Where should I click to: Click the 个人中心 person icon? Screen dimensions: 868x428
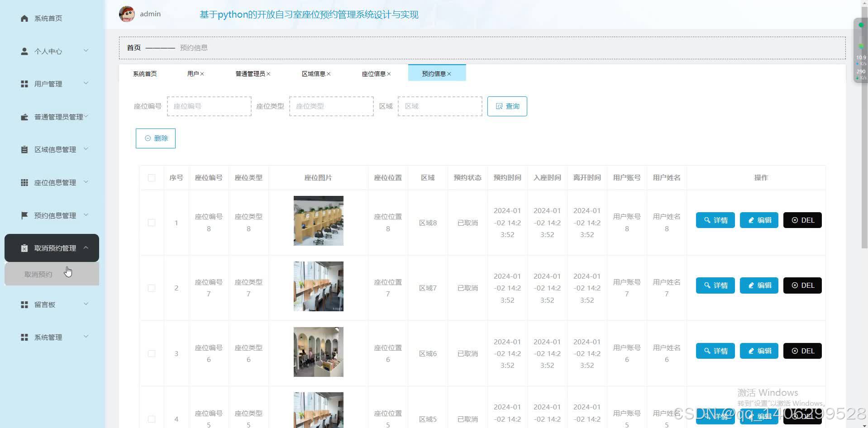24,51
